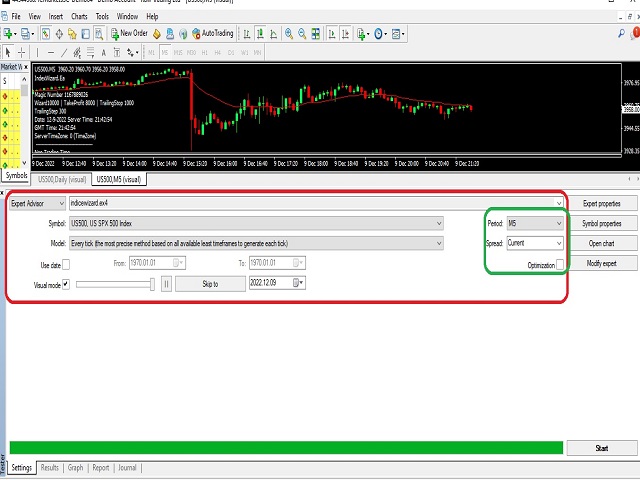
Task: Uncheck the Visual mode checkbox
Action: pyautogui.click(x=66, y=284)
